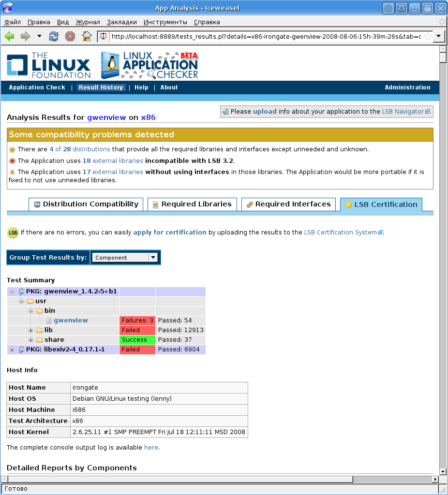Go to the Home page icon
Viewport: 448px width, 495px height.
tap(87, 36)
